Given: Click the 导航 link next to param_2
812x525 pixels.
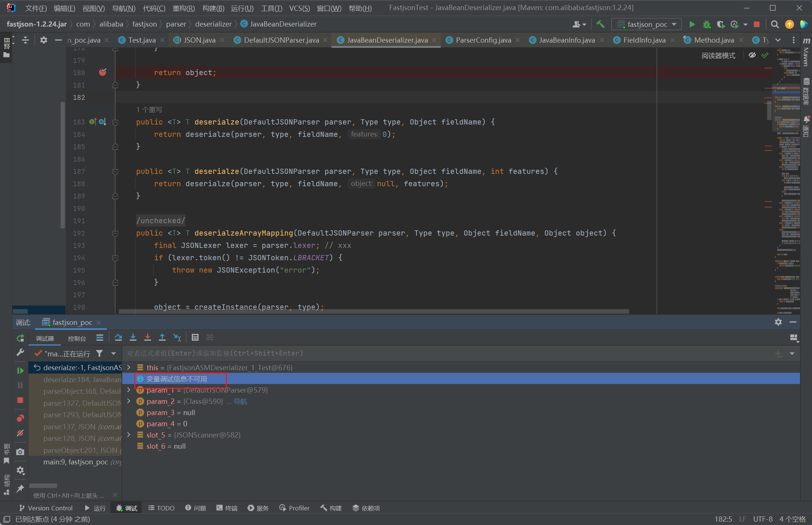Looking at the screenshot, I should pos(240,401).
